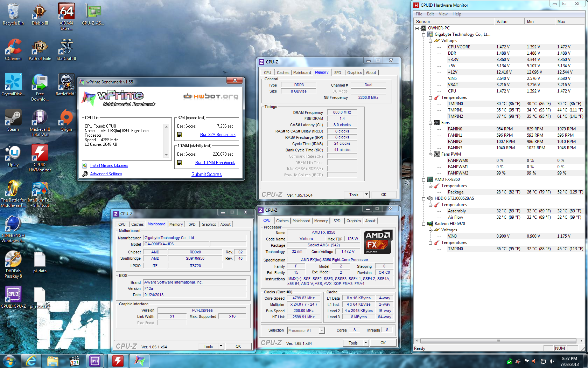Open the CPUID CPU-Z desktop shortcut
This screenshot has height=368, width=588.
tap(13, 297)
